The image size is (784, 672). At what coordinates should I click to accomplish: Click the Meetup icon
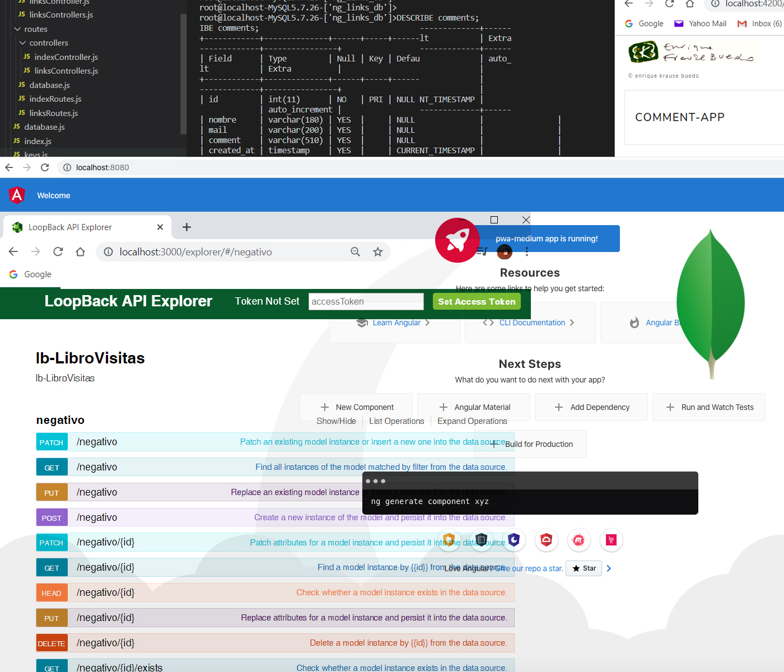(x=578, y=540)
